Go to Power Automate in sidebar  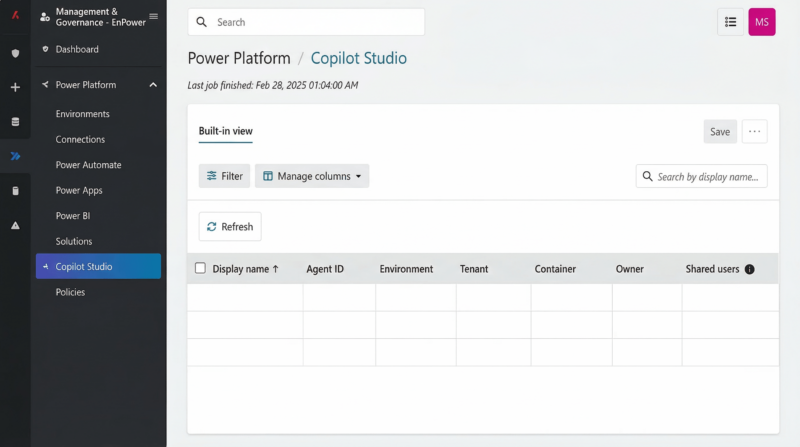[x=88, y=165]
